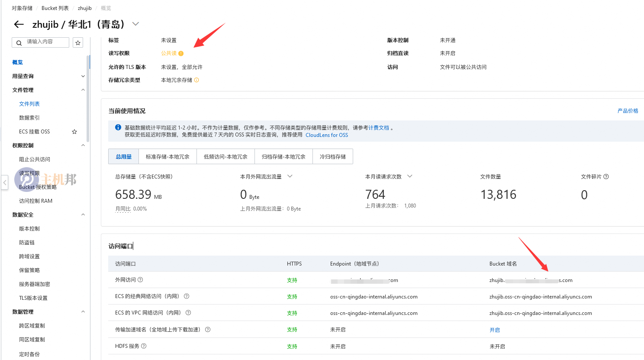
Task: Open 服务器端加密 in sidebar
Action: coord(35,284)
